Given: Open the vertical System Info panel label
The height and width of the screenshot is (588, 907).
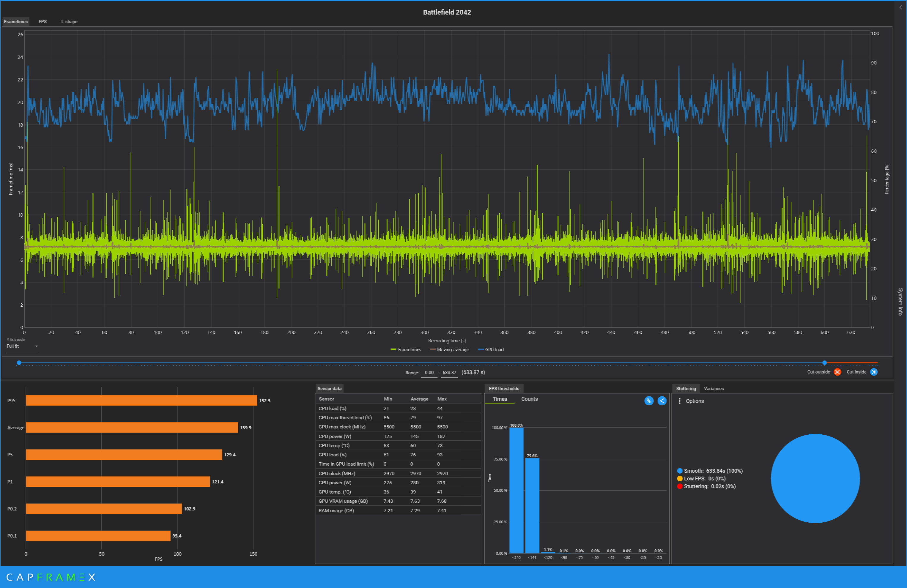Looking at the screenshot, I should pos(900,302).
